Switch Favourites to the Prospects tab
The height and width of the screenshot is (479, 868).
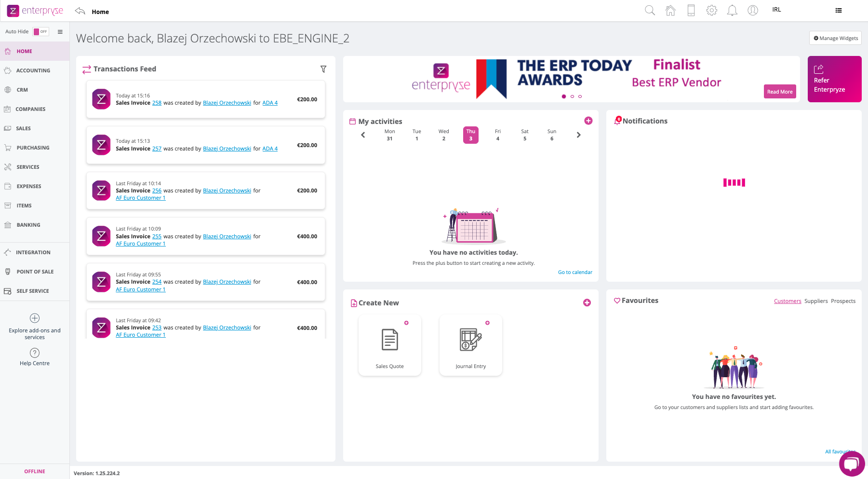click(x=843, y=301)
